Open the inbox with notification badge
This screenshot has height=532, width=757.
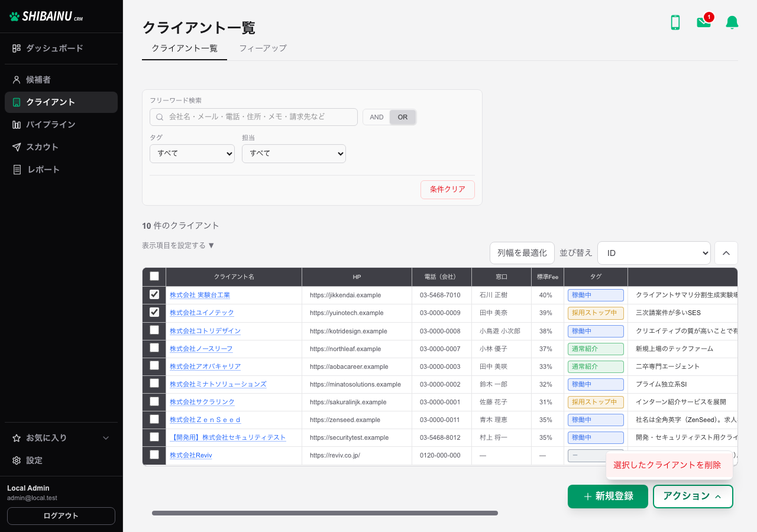tap(704, 21)
